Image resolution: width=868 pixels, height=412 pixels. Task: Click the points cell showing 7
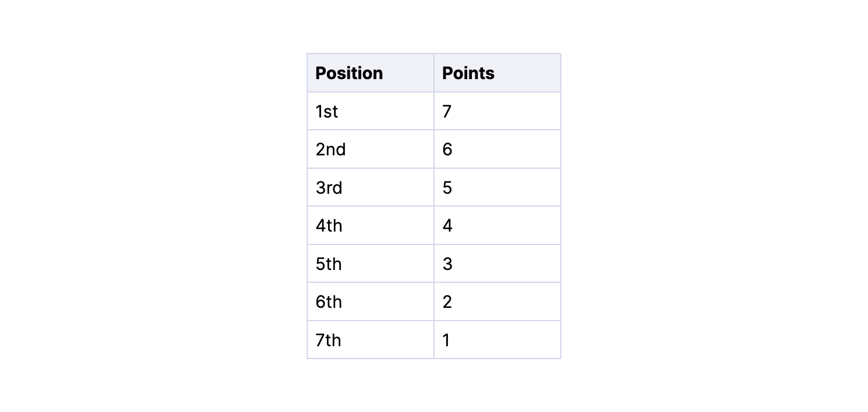point(497,111)
